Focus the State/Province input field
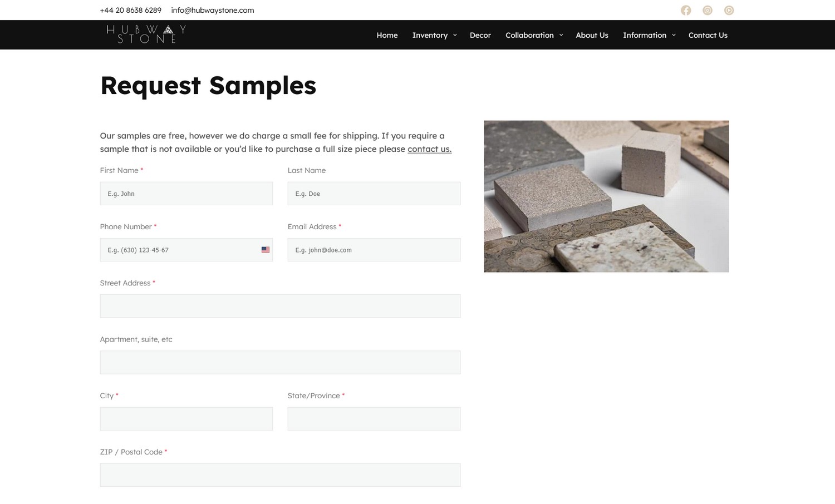835x504 pixels. pyautogui.click(x=374, y=418)
